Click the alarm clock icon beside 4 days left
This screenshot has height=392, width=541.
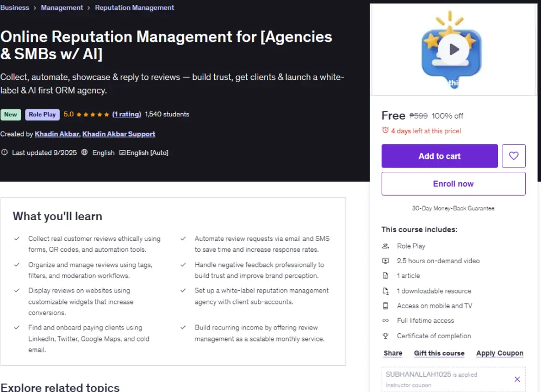pos(385,130)
